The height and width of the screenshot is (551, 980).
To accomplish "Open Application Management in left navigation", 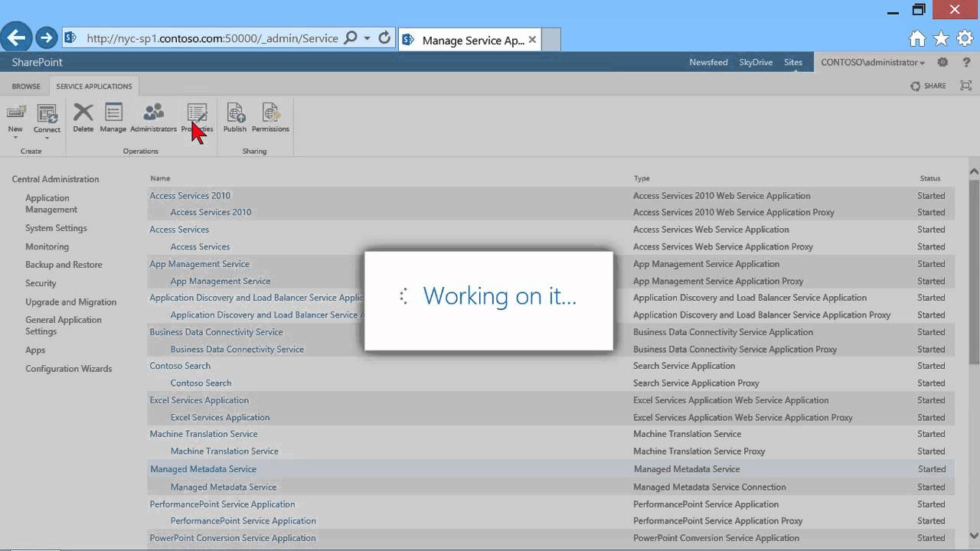I will click(x=51, y=204).
